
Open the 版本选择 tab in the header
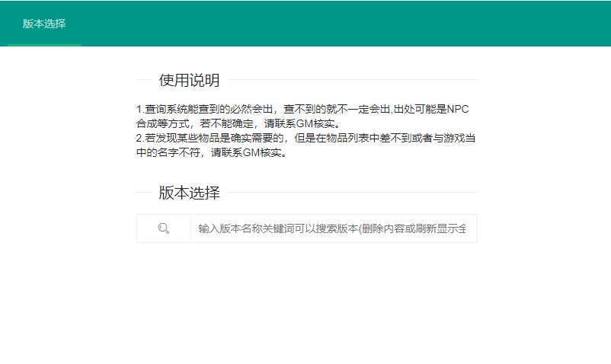[44, 24]
